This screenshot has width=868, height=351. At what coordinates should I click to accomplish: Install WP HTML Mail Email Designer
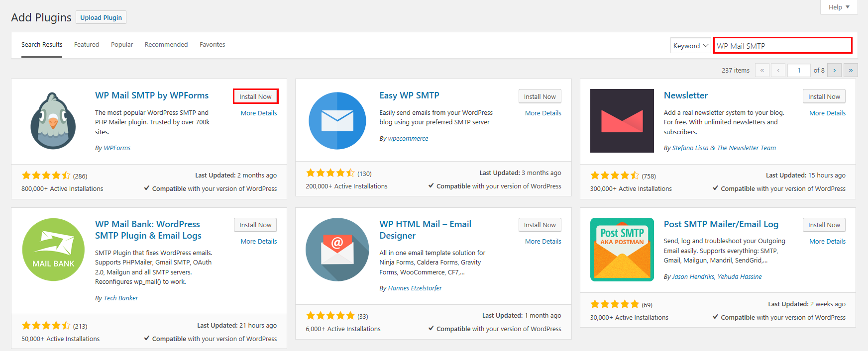click(540, 225)
